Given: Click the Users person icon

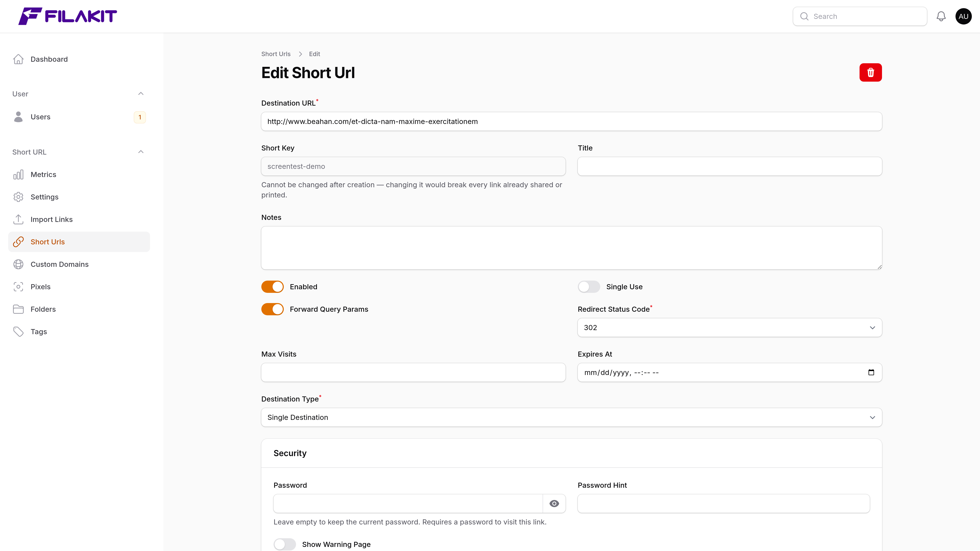Looking at the screenshot, I should (18, 117).
